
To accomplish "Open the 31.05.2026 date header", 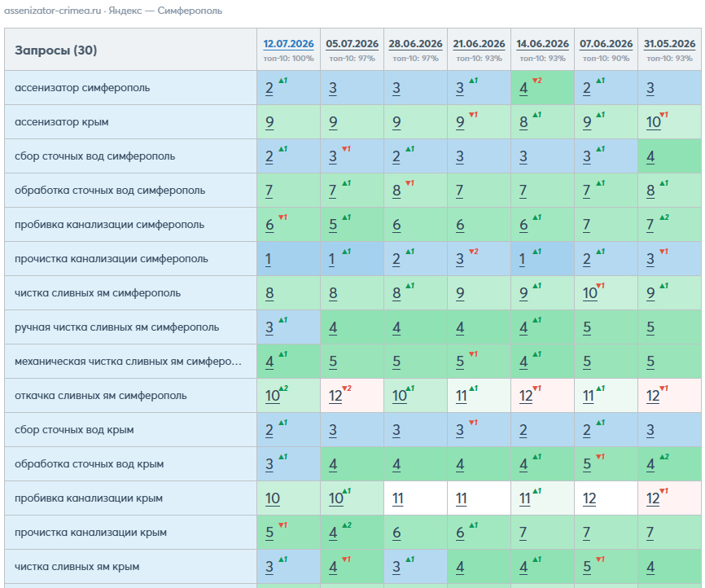I will (669, 44).
